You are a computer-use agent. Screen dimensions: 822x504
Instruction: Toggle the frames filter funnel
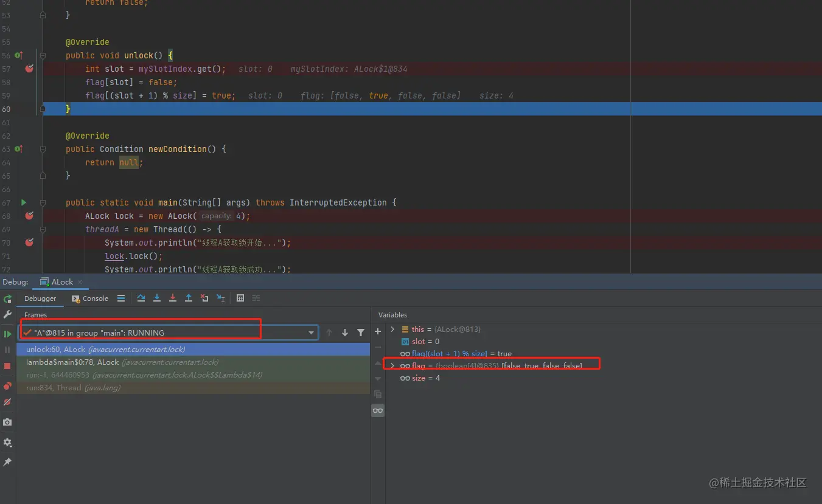(361, 333)
